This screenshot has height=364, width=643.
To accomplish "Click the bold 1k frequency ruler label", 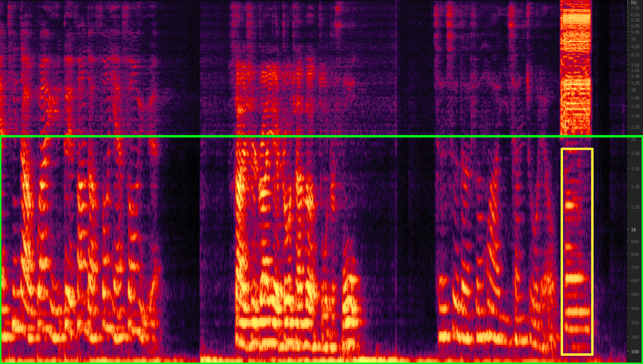I will tap(633, 229).
